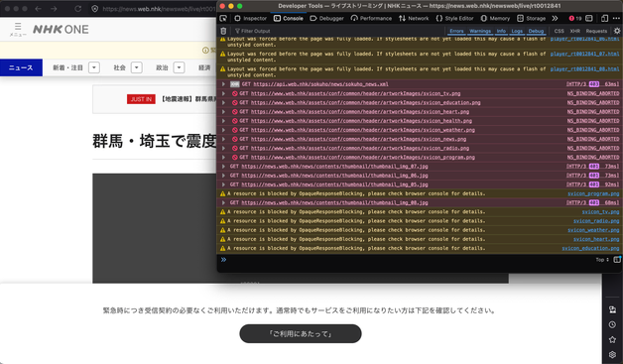Toggle split console frame icon

coord(589,18)
